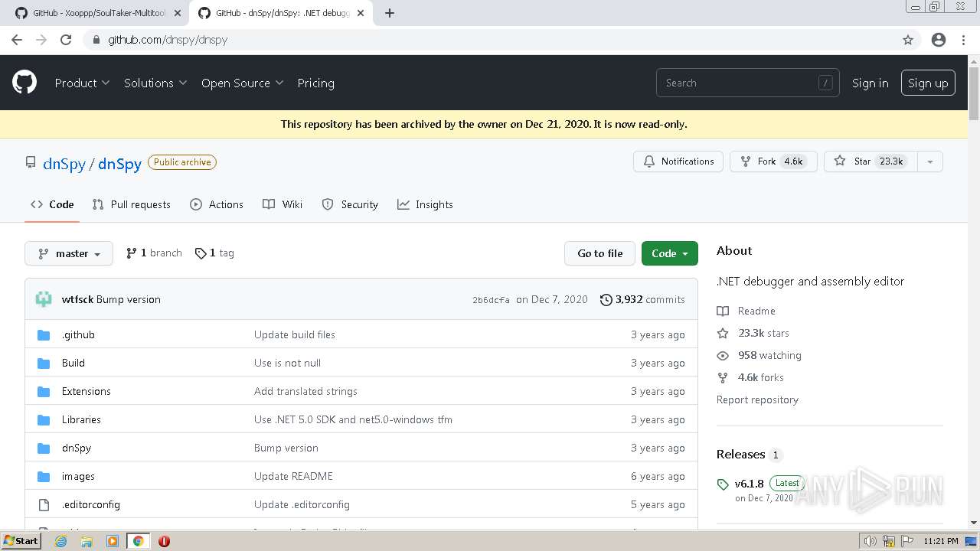Open the .editorconfig file
The width and height of the screenshot is (980, 551).
point(91,504)
